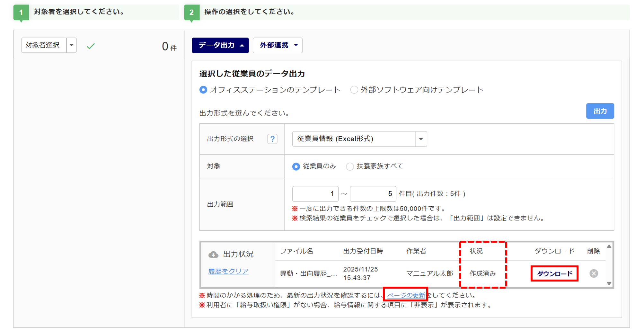
Task: Click the delete X icon in output row
Action: tap(594, 273)
